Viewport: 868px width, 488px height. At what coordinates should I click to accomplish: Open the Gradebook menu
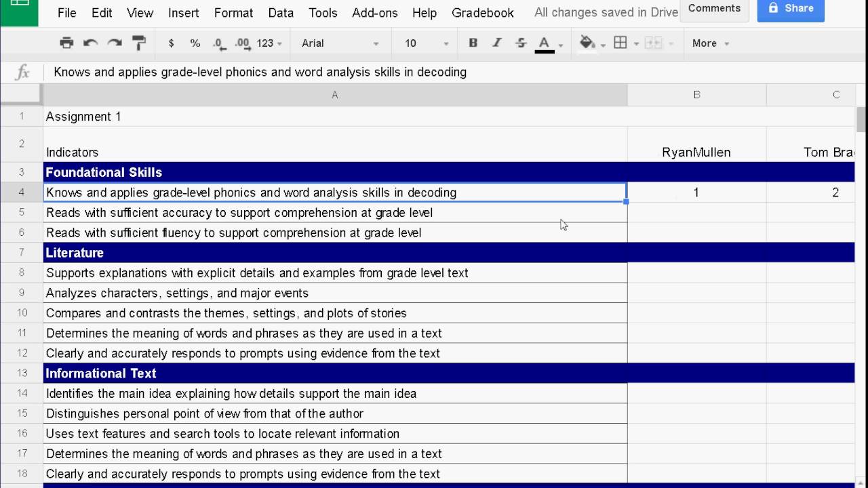483,13
